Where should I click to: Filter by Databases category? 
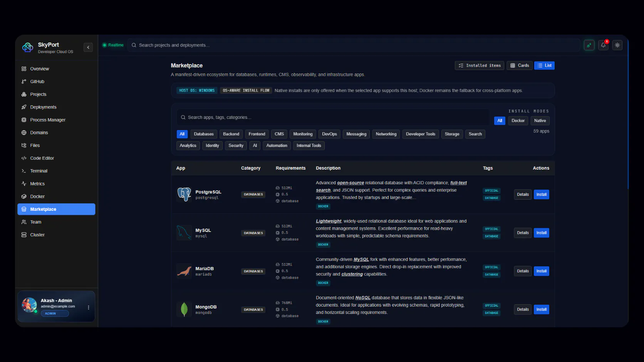click(x=204, y=134)
